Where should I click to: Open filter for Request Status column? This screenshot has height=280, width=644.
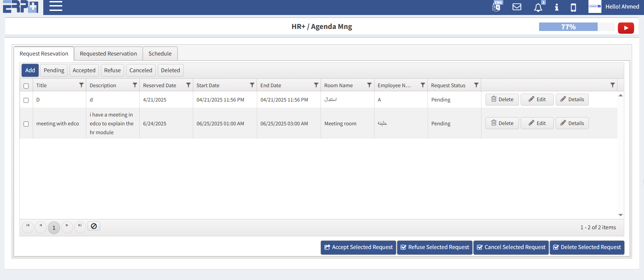(x=476, y=85)
